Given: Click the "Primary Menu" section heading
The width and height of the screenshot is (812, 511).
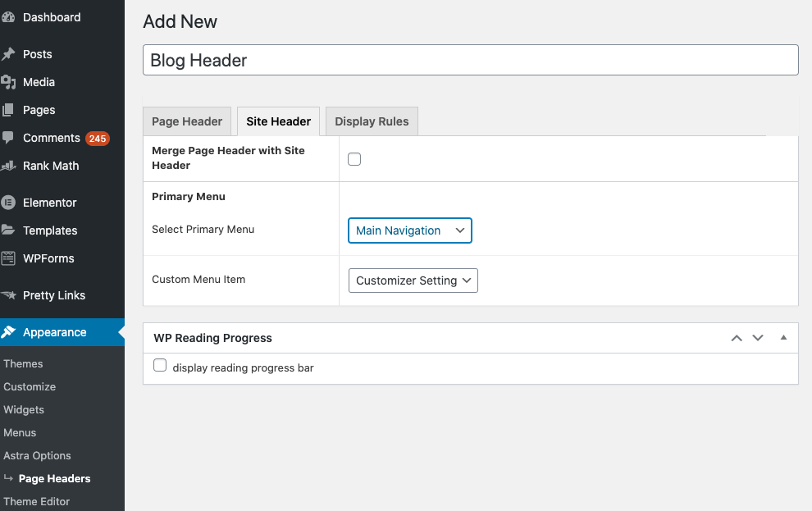Looking at the screenshot, I should [189, 197].
